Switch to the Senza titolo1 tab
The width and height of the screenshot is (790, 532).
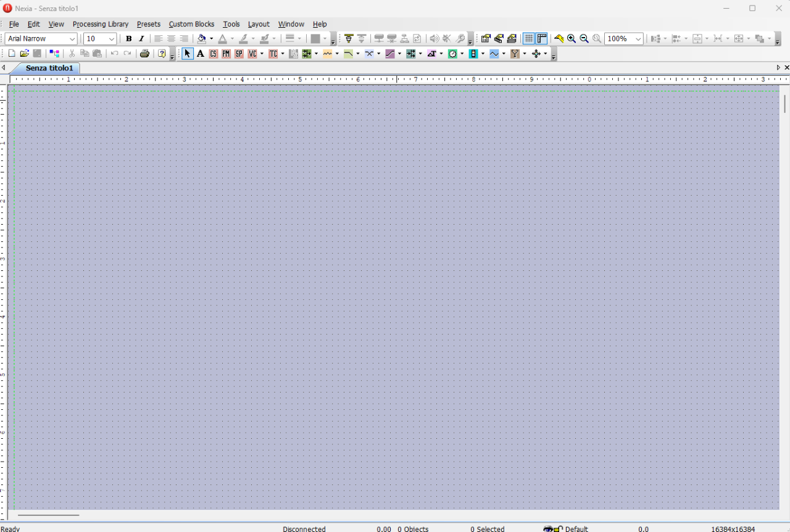coord(49,68)
